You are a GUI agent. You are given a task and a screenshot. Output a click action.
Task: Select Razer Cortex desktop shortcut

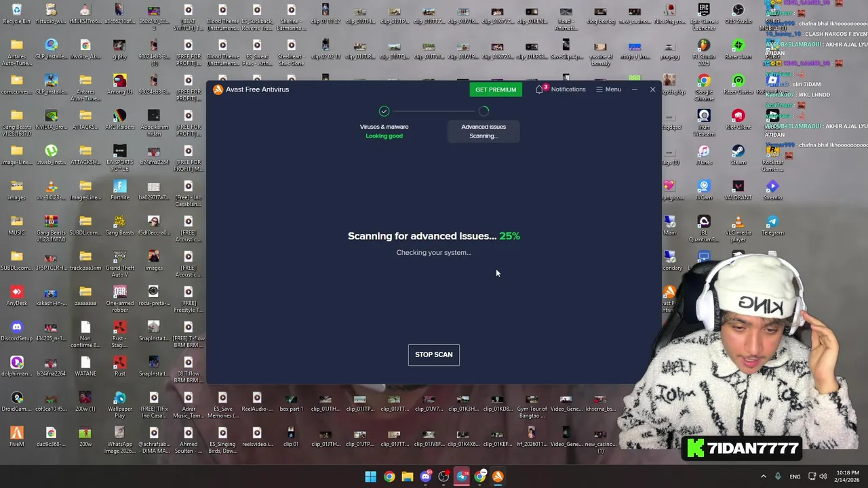(x=738, y=84)
